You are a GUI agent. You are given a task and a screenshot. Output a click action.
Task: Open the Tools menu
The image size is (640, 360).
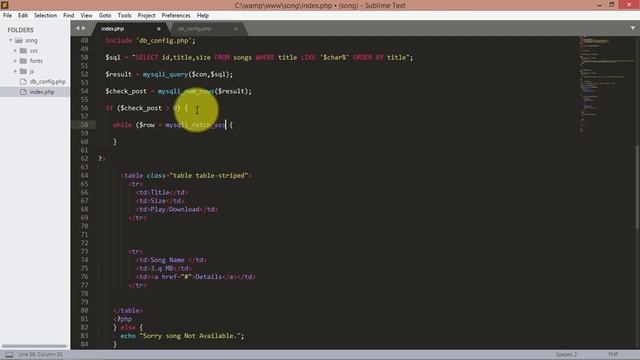pyautogui.click(x=124, y=16)
